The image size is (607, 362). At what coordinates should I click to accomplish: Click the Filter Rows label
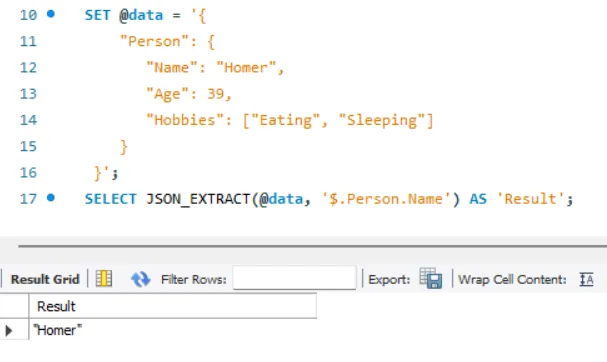[194, 280]
